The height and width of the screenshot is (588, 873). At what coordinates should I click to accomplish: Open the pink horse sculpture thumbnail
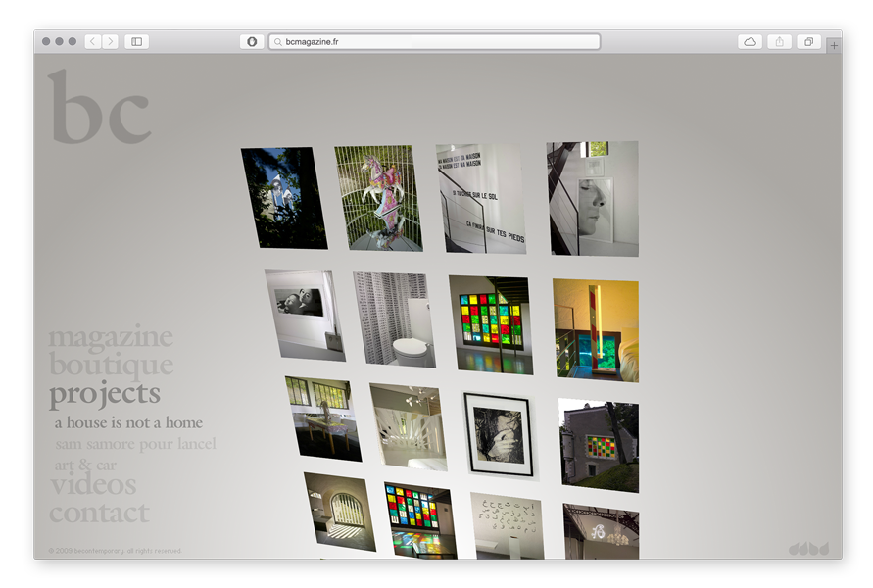(x=379, y=198)
